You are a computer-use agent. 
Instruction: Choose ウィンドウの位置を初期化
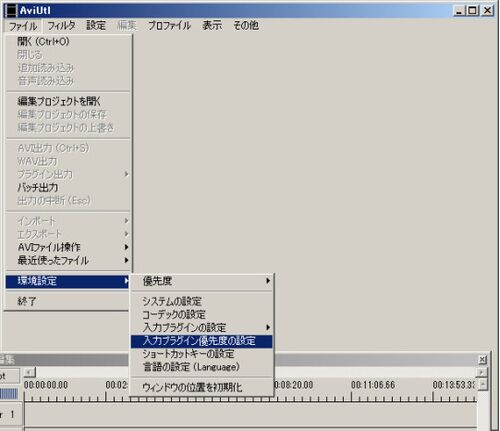tap(202, 388)
